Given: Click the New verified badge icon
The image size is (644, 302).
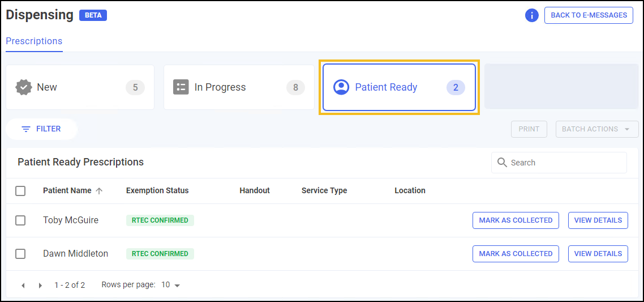Looking at the screenshot, I should [x=23, y=87].
